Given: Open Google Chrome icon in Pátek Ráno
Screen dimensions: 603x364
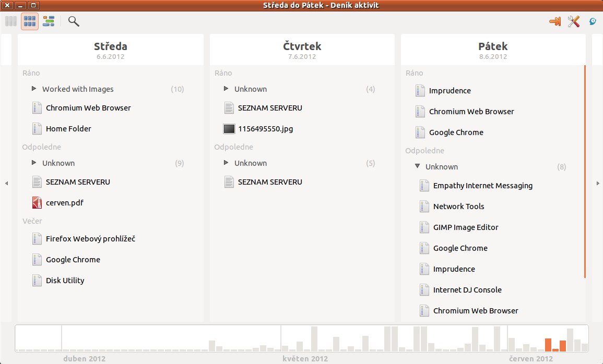Looking at the screenshot, I should coord(420,132).
